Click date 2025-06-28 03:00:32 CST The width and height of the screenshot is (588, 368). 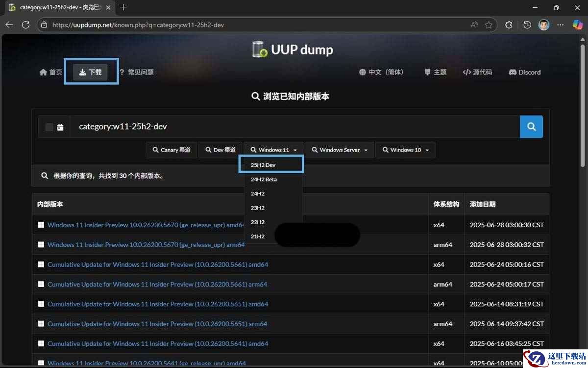tap(507, 245)
